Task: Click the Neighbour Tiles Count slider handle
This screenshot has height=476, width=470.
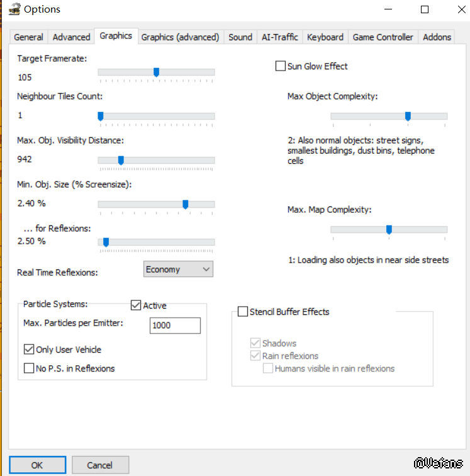Action: tap(101, 116)
